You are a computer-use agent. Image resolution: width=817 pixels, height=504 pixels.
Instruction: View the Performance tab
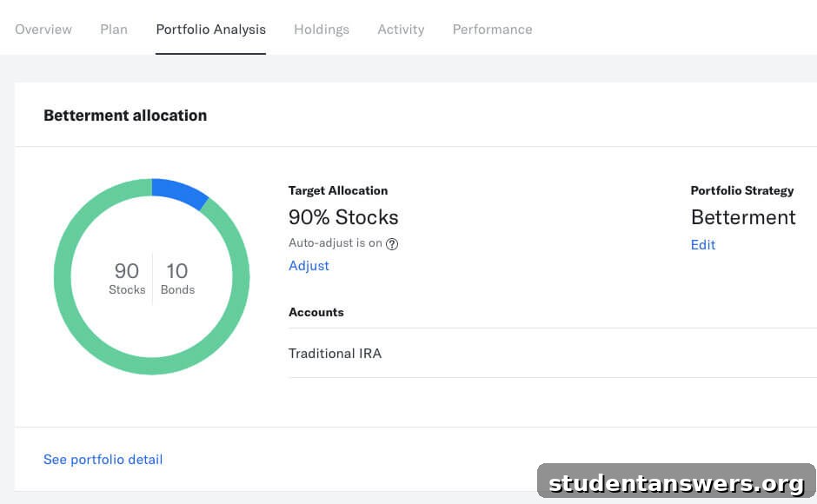tap(493, 30)
